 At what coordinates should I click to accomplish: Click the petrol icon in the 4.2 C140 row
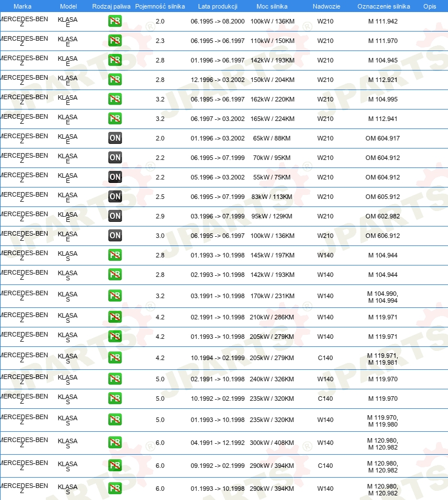115,358
